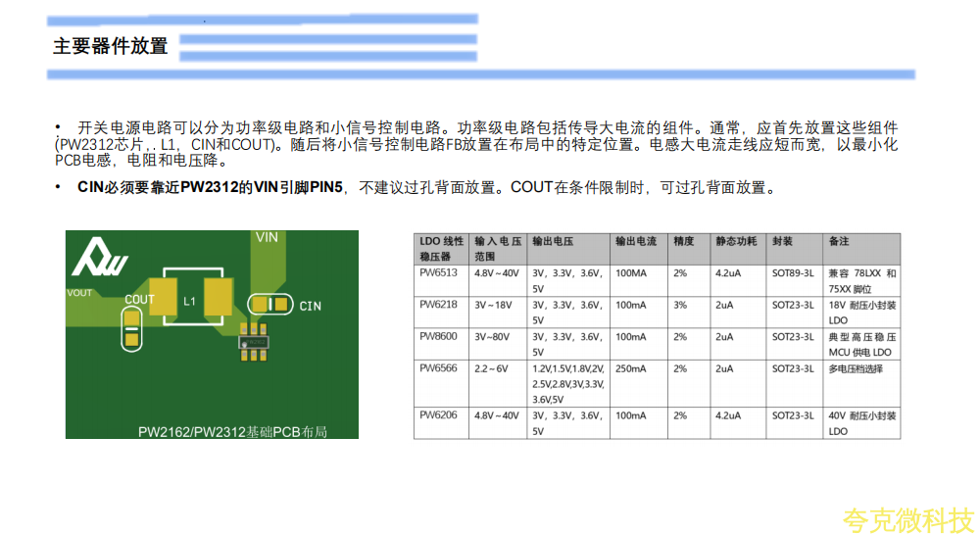Click the PW8600 entry in the table
Screen dimensions: 980x534
(437, 336)
